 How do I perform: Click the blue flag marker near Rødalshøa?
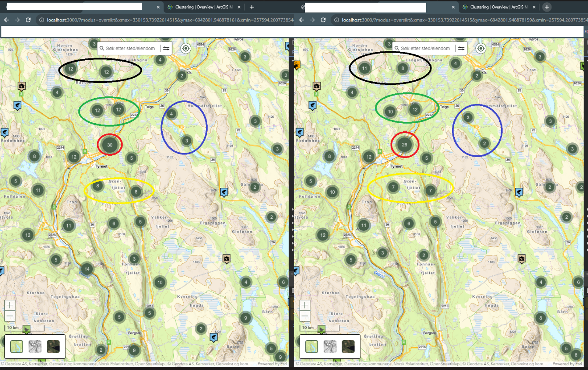pos(4,133)
